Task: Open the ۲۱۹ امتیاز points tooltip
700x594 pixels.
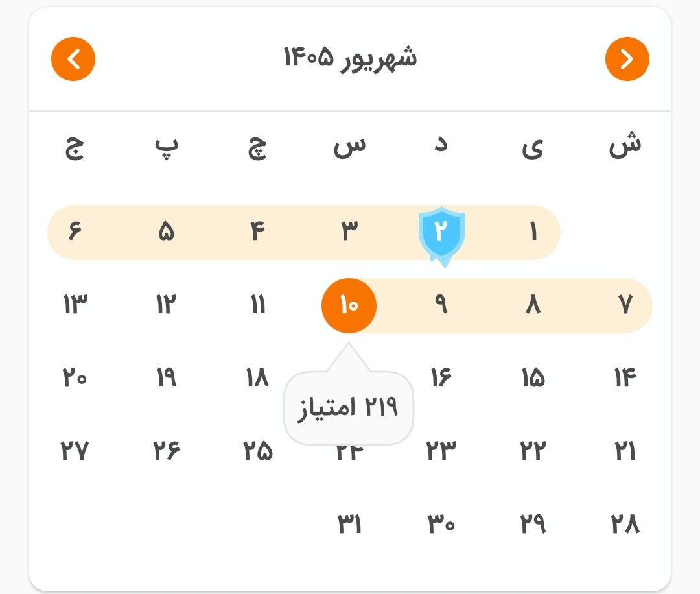Action: [x=348, y=407]
